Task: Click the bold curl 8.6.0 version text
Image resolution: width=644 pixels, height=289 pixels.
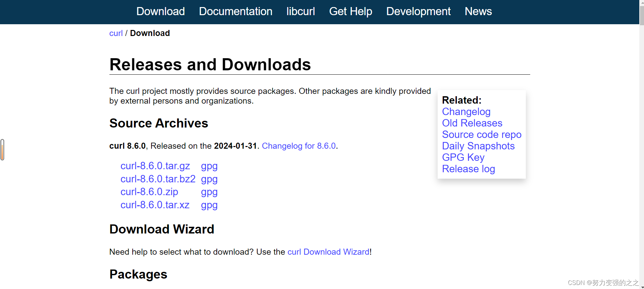Action: click(128, 146)
